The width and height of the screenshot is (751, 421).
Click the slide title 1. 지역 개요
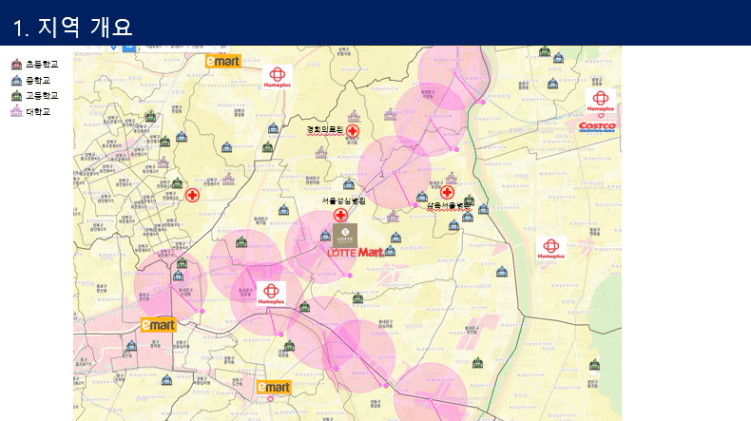pos(72,27)
